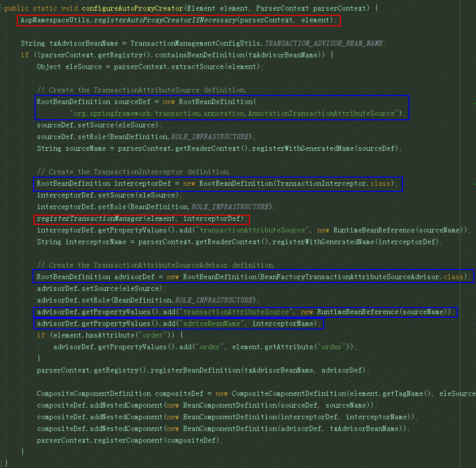Click the TransactionManagementConfigUtils class reference

(x=195, y=43)
